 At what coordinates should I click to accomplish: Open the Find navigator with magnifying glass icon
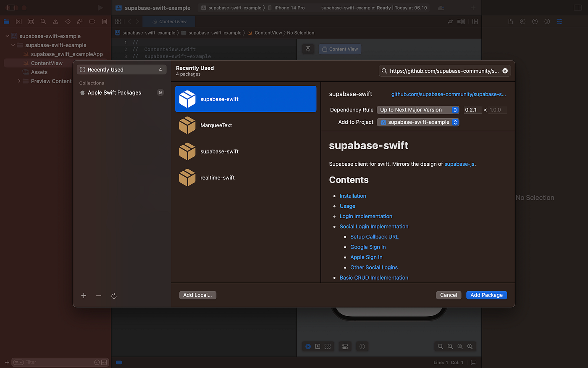(42, 21)
